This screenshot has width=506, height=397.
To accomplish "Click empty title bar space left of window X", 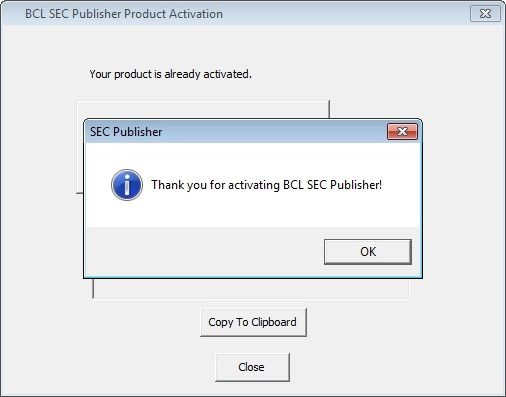I will (x=347, y=14).
